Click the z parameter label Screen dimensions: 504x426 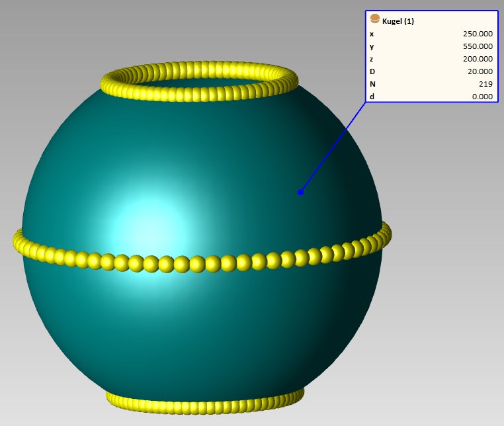tap(372, 59)
